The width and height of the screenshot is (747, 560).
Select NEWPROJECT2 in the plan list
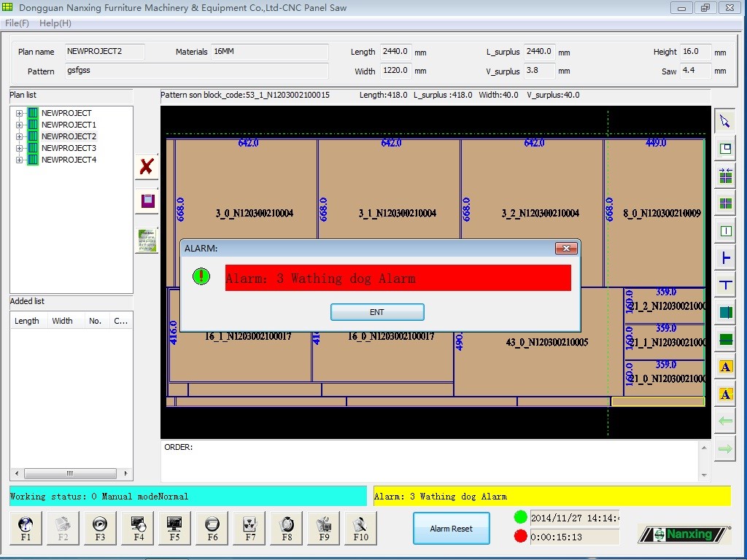69,136
